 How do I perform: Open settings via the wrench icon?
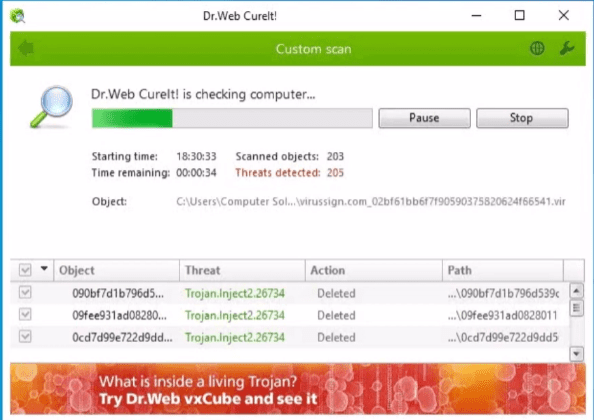pyautogui.click(x=567, y=48)
